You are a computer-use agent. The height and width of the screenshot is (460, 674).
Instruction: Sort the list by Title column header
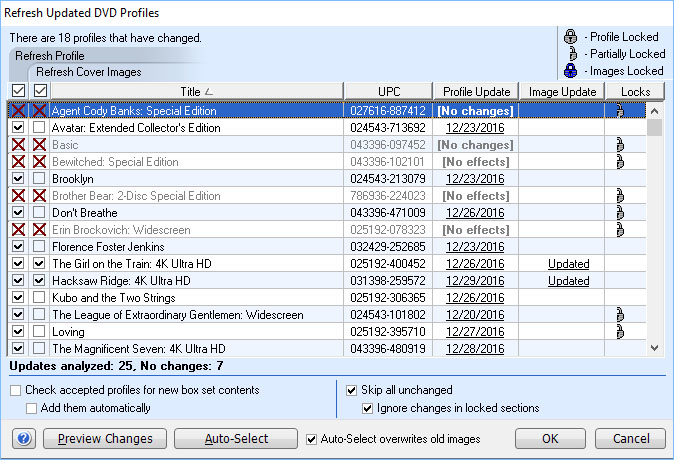point(196,91)
